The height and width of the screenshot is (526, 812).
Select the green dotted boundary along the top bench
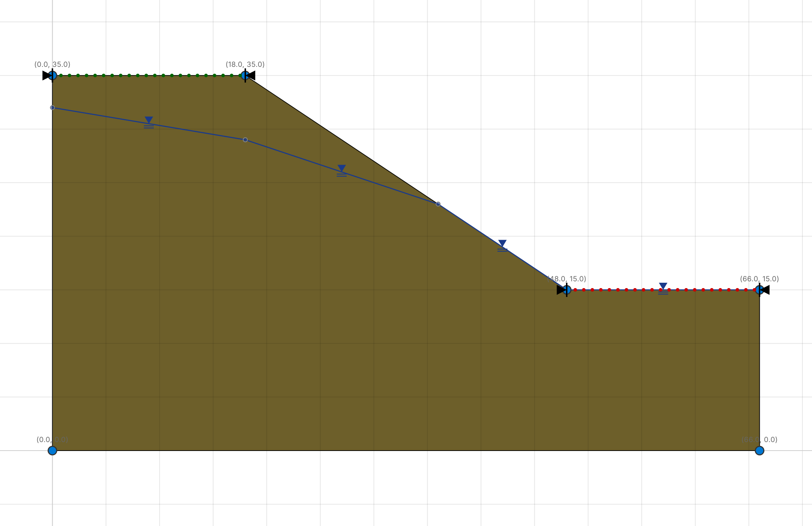tap(149, 75)
